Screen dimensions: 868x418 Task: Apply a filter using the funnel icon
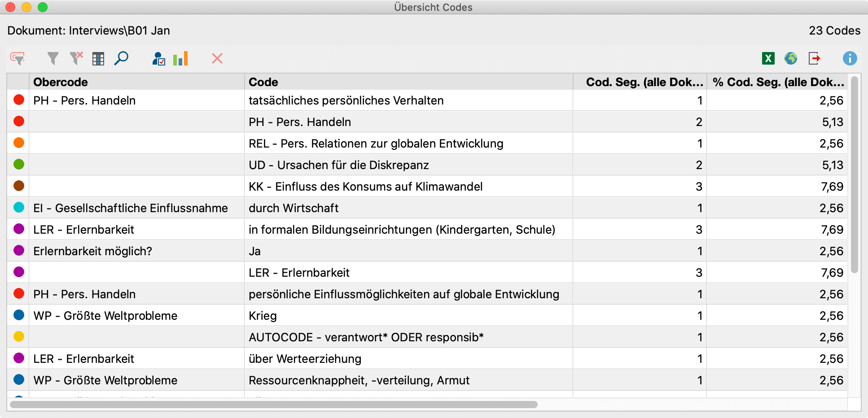[x=53, y=58]
